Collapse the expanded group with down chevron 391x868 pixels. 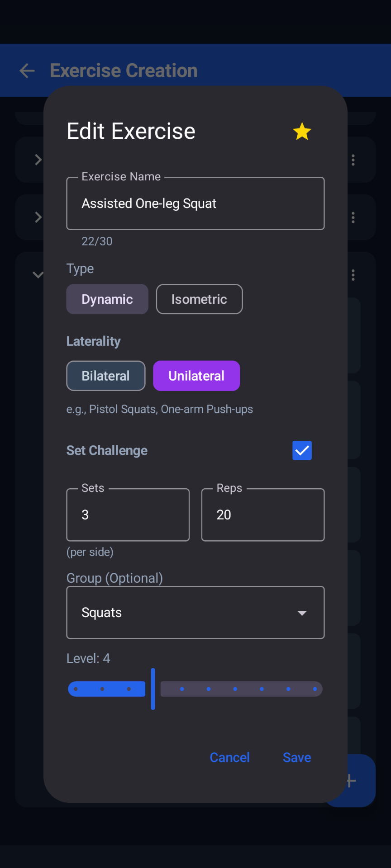click(38, 274)
